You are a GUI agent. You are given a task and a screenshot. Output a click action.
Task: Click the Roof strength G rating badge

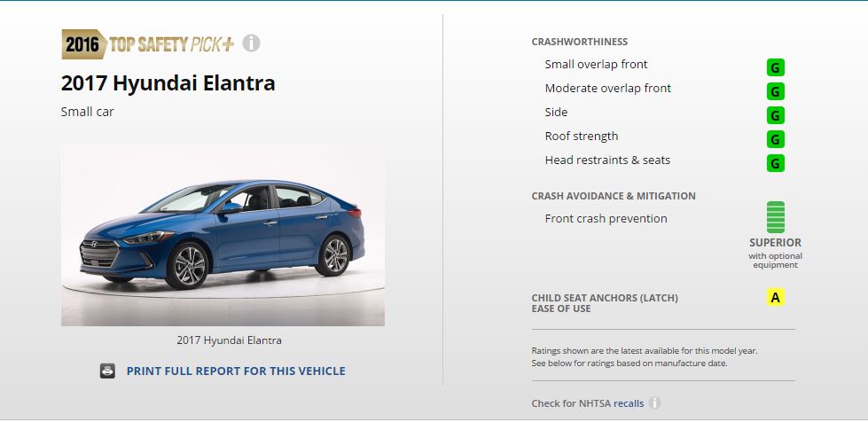[775, 139]
